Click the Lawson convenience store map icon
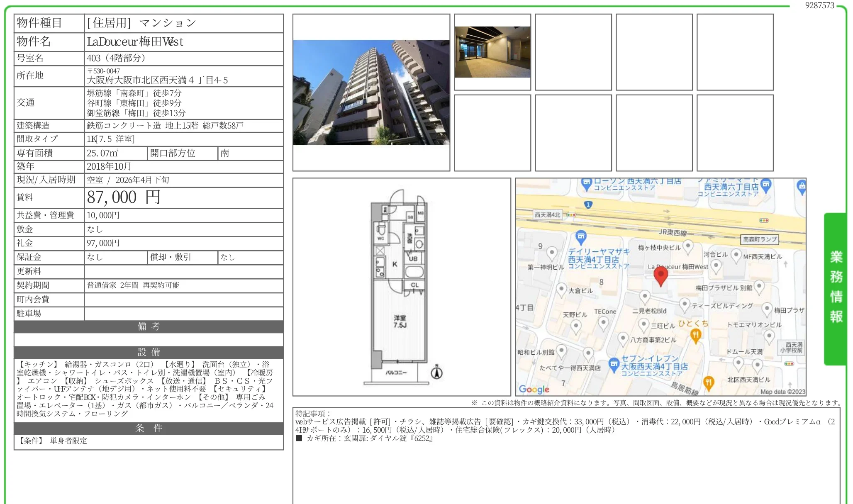Viewport: 853px width, 504px height. (586, 183)
